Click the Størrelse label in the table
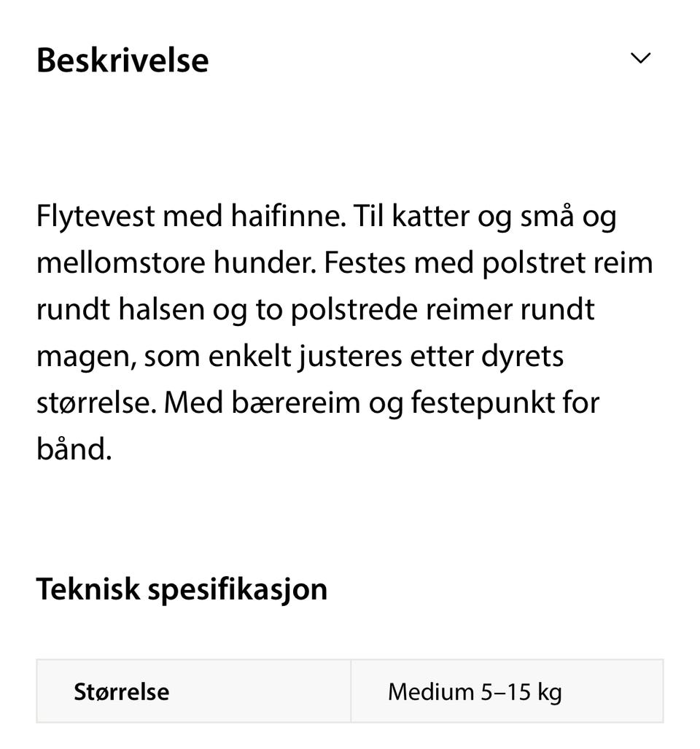 [121, 691]
